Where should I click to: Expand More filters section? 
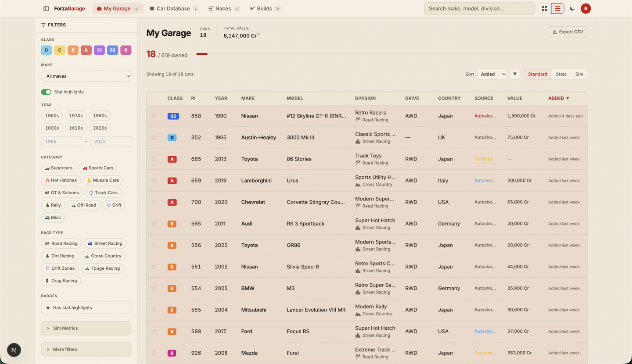pos(86,350)
